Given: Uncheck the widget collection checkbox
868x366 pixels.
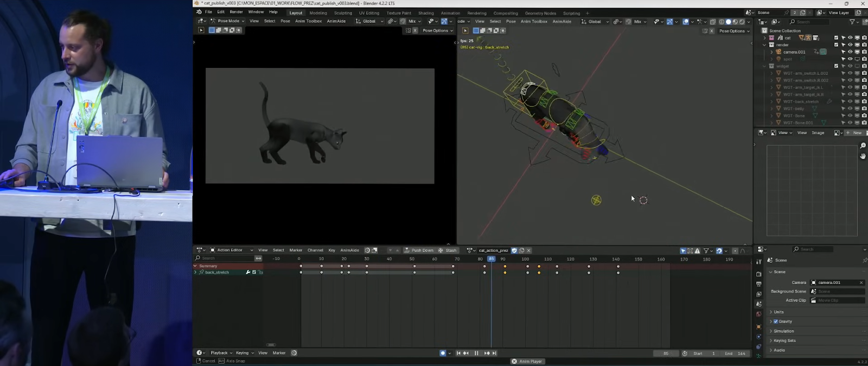Looking at the screenshot, I should (836, 66).
